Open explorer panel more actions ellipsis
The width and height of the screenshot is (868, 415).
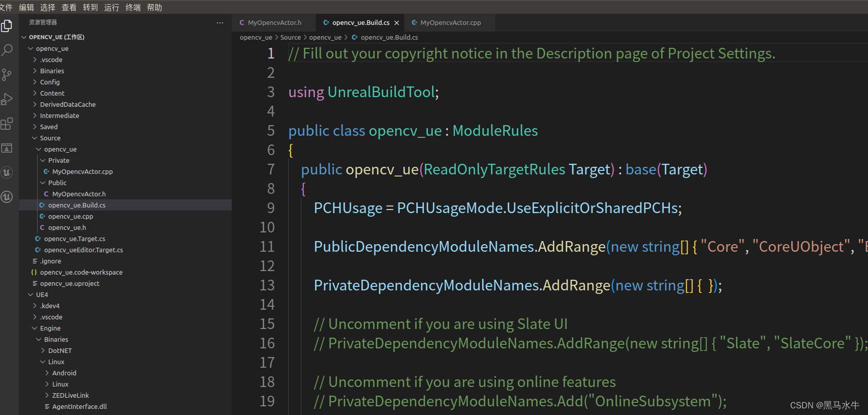click(220, 22)
